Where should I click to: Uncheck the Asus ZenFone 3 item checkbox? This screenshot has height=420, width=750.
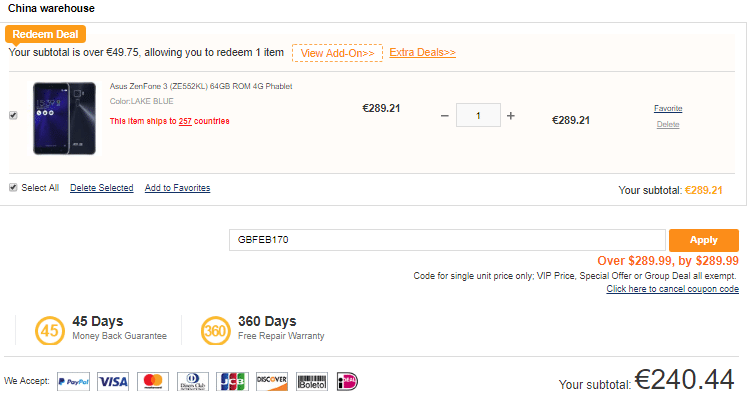coord(13,116)
